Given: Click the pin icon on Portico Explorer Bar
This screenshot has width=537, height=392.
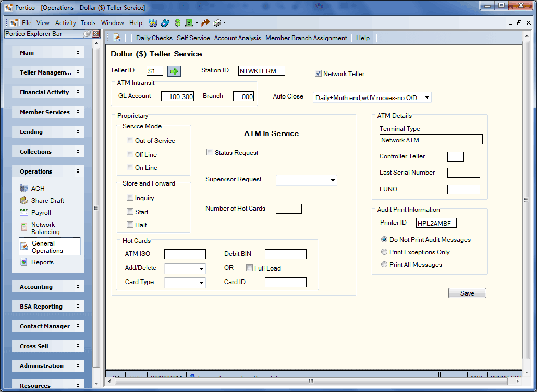Looking at the screenshot, I should pyautogui.click(x=88, y=33).
